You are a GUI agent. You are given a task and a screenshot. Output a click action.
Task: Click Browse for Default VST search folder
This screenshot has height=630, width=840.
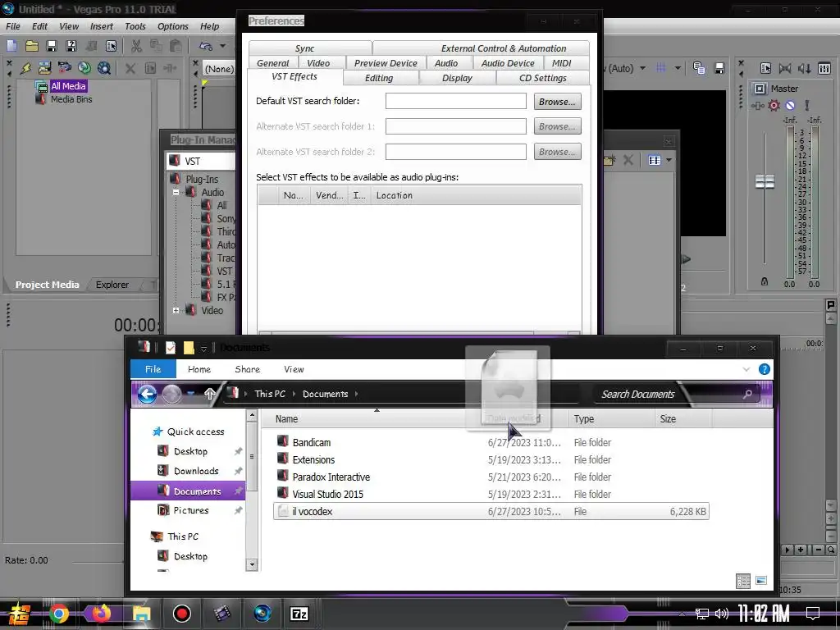557,101
